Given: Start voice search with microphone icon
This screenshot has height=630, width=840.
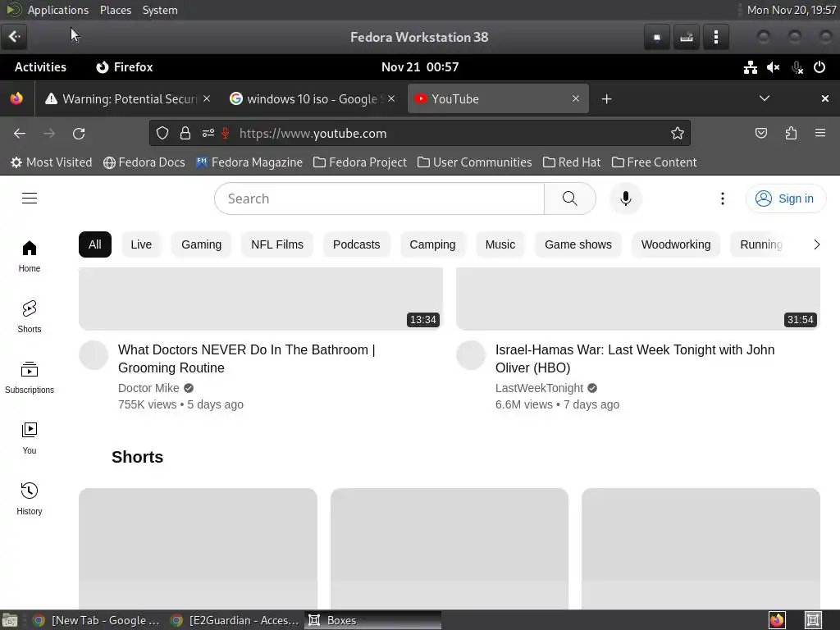Looking at the screenshot, I should [625, 199].
